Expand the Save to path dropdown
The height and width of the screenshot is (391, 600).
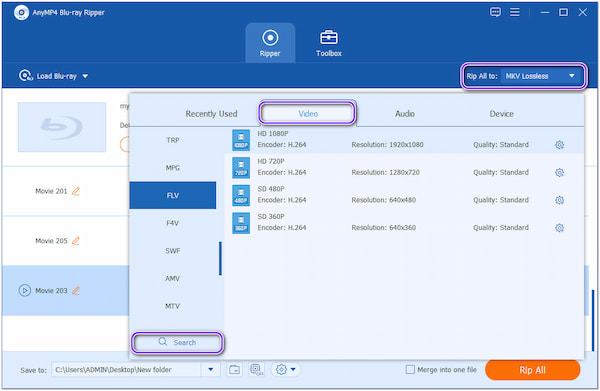[210, 370]
